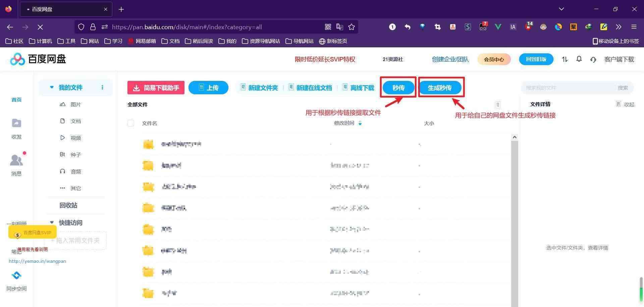
Task: Open 会员中心
Action: pyautogui.click(x=494, y=59)
